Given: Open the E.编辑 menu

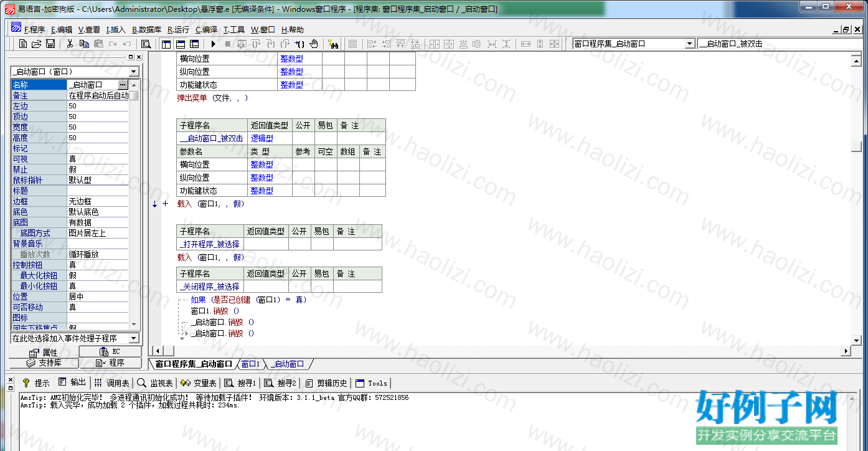Looking at the screenshot, I should click(x=62, y=29).
